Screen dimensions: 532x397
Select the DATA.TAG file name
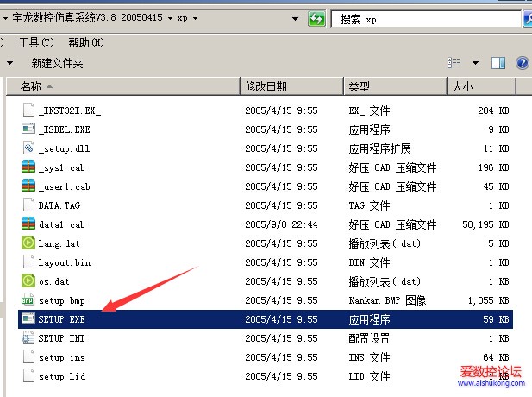point(59,205)
